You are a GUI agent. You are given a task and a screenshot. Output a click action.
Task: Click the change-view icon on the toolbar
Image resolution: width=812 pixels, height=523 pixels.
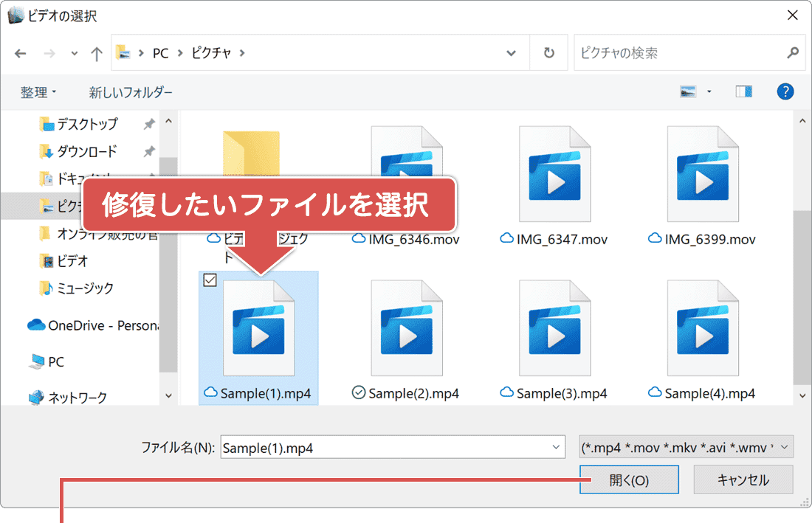pos(688,91)
